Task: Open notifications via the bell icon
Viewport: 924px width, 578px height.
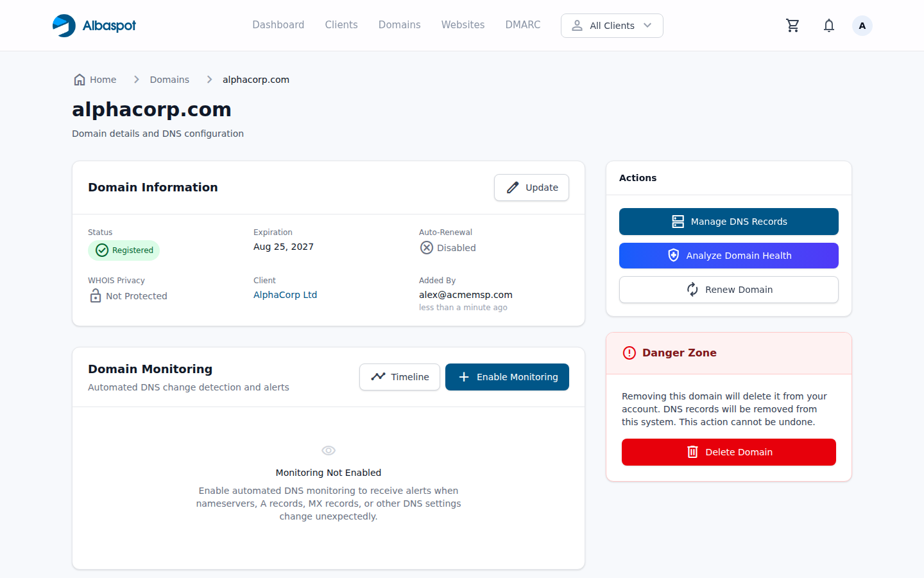Action: (x=828, y=25)
